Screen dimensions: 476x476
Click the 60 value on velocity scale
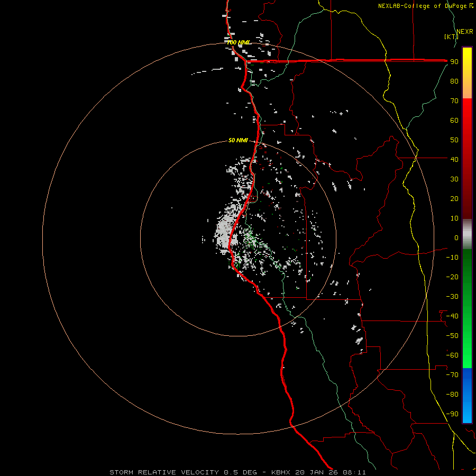tap(454, 120)
